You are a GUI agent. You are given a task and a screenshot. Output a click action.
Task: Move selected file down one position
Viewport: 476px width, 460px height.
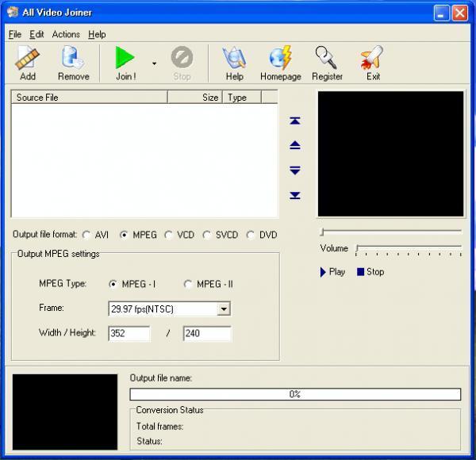(x=295, y=171)
